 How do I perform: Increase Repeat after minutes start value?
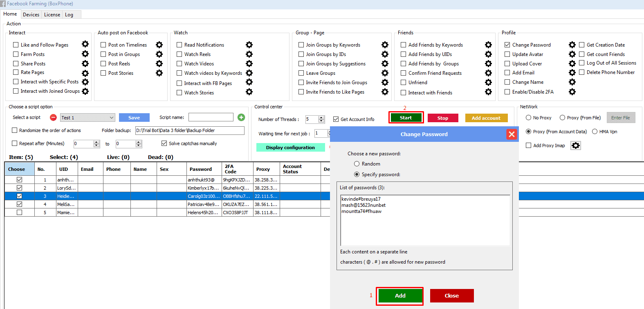[96, 142]
